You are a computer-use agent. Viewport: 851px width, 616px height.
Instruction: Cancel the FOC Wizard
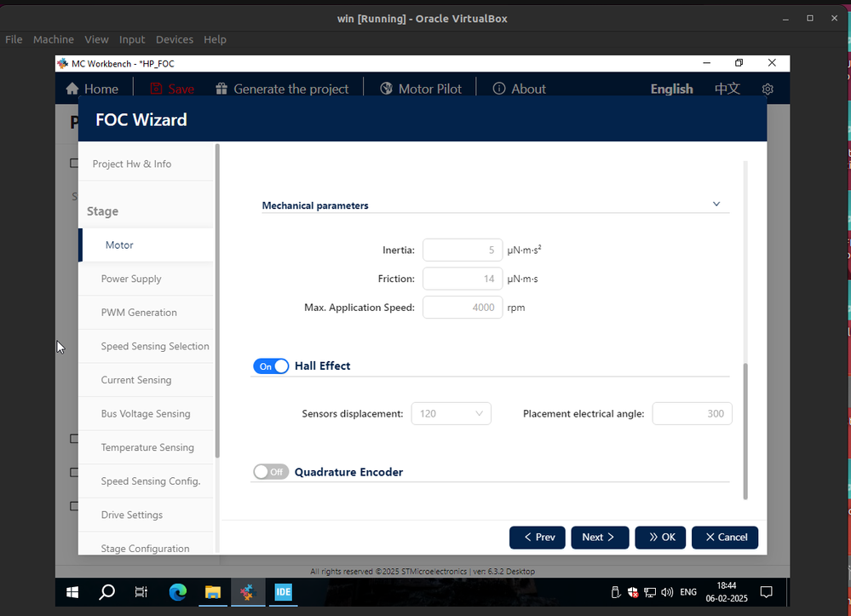point(725,538)
